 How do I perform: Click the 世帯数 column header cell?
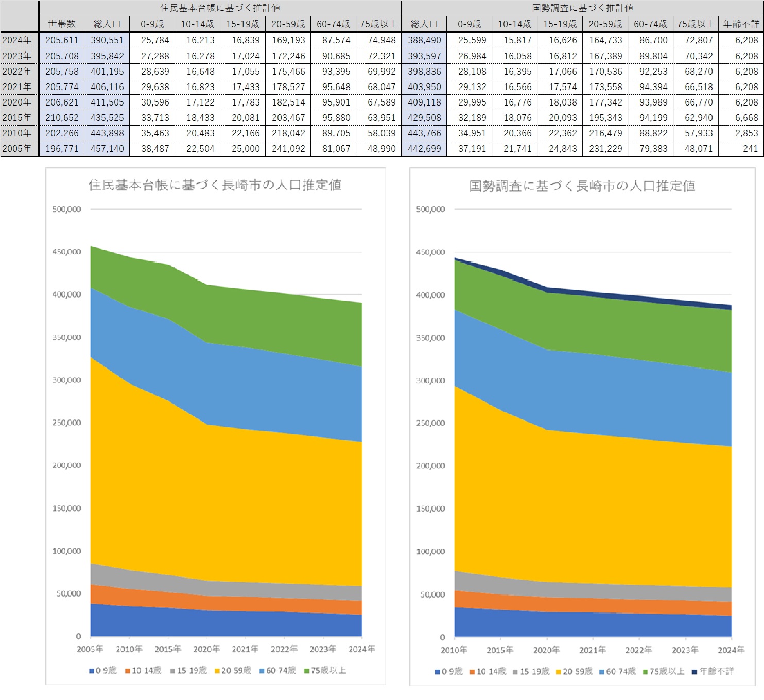pyautogui.click(x=62, y=24)
